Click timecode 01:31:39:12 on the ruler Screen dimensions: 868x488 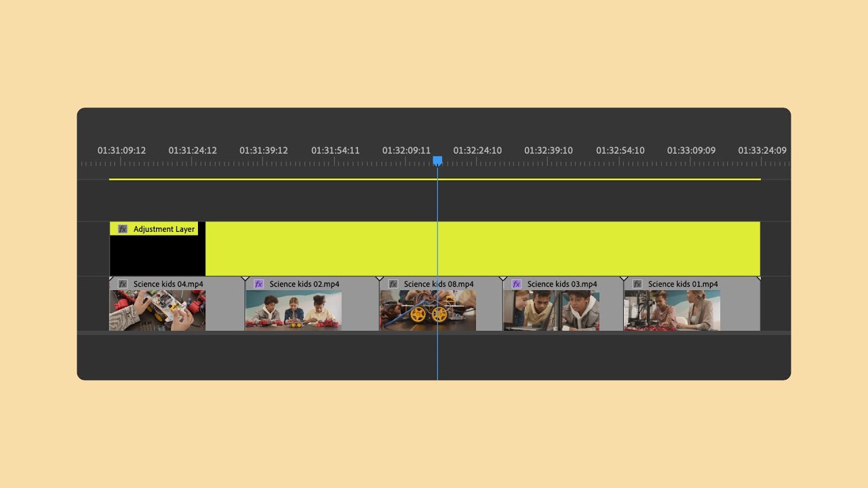(x=264, y=150)
